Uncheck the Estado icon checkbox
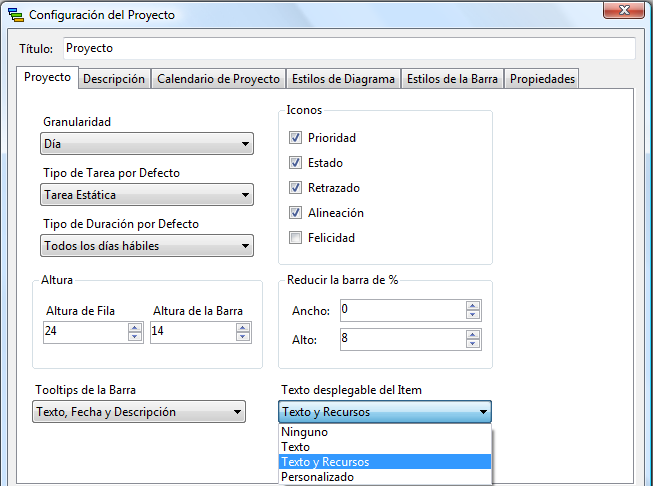The height and width of the screenshot is (486, 653). coord(295,163)
